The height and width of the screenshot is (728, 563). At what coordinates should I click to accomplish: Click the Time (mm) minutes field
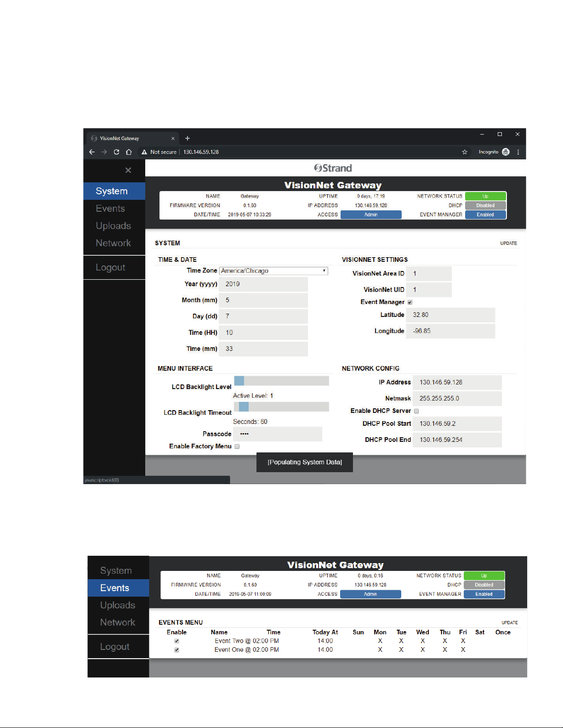[263, 349]
